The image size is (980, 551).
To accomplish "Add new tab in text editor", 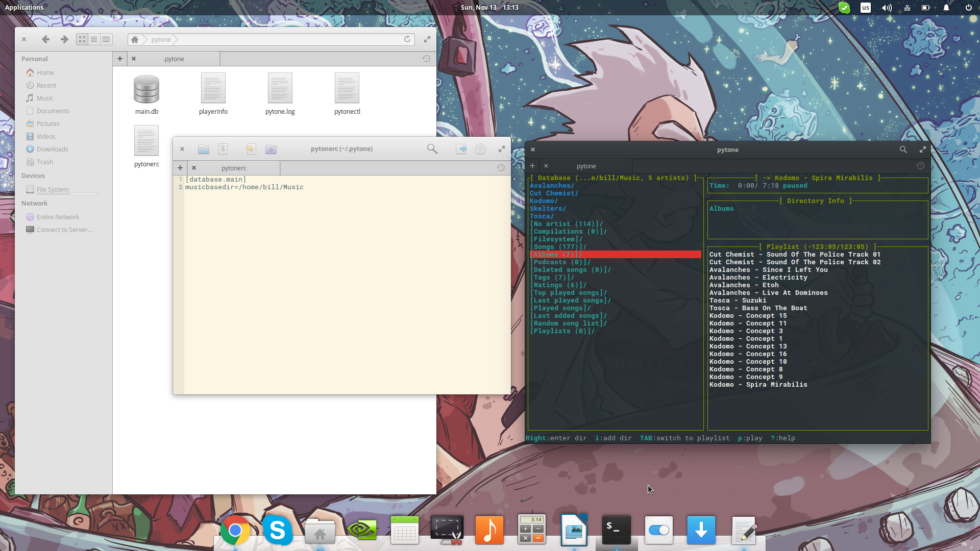I will (180, 168).
